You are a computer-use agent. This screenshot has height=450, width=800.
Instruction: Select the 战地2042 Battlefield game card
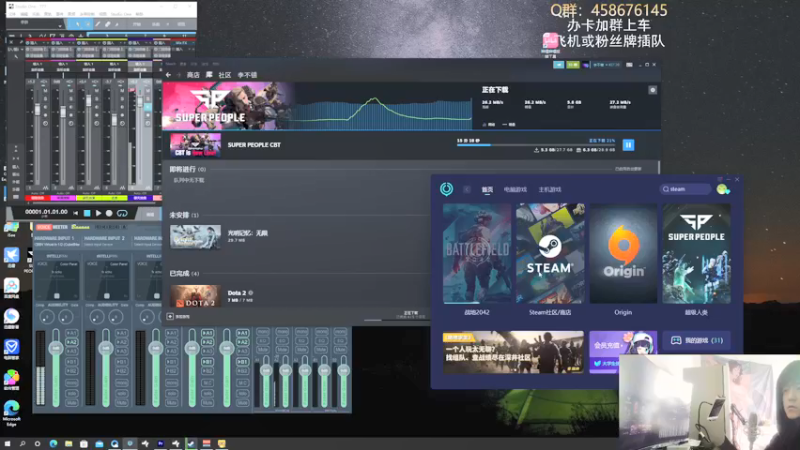(x=477, y=254)
